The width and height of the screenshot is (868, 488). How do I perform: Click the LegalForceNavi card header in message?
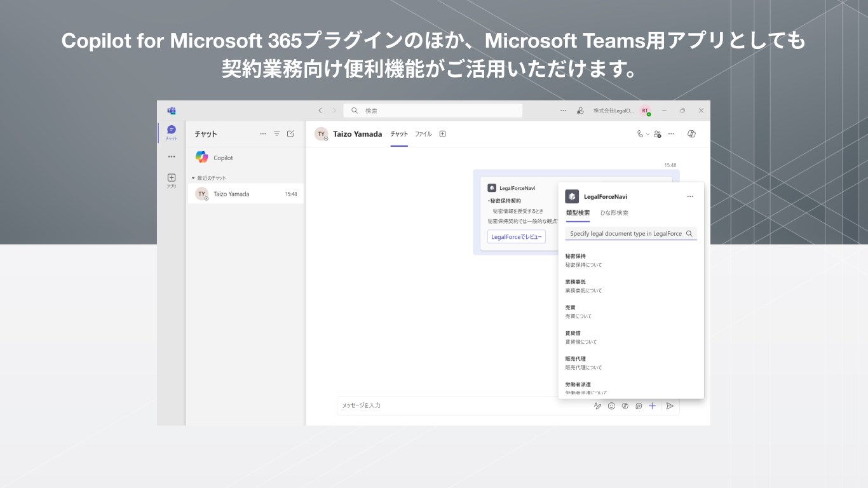(512, 188)
